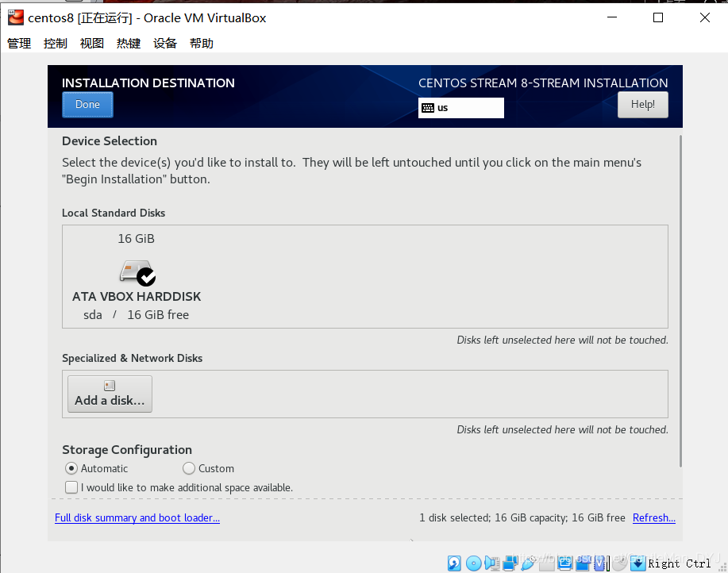Select Automatic storage configuration
728x573 pixels.
(71, 468)
